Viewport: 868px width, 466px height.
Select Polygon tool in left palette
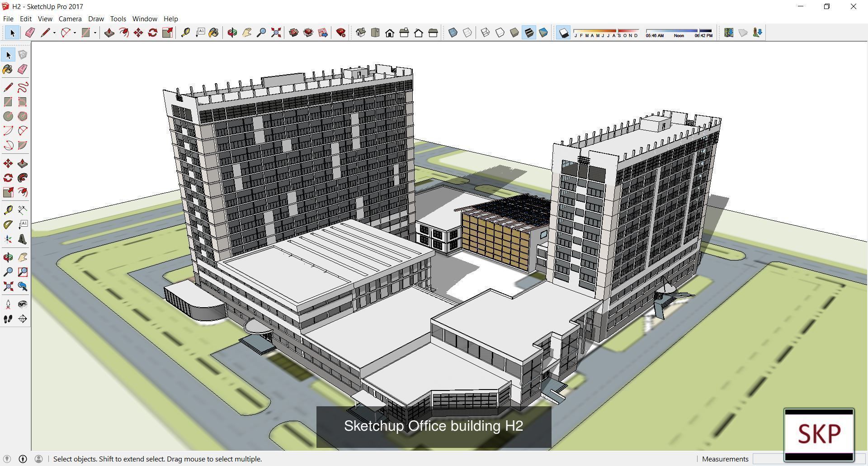pyautogui.click(x=23, y=116)
